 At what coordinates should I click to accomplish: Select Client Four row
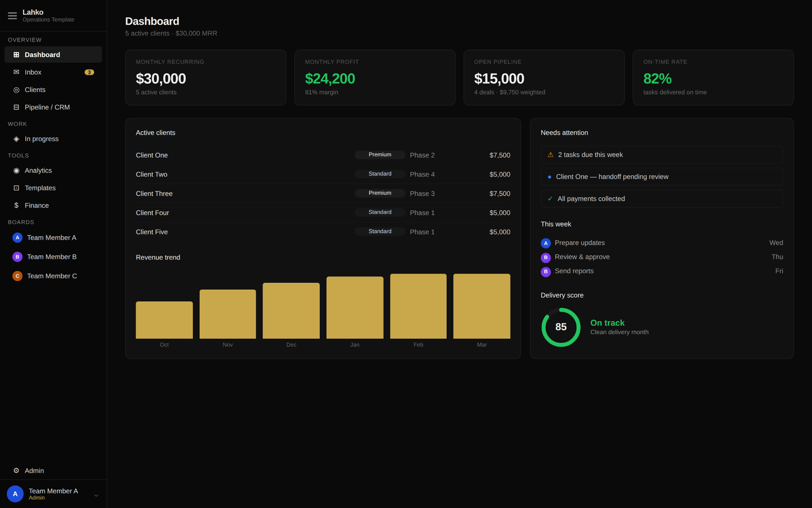pos(323,213)
